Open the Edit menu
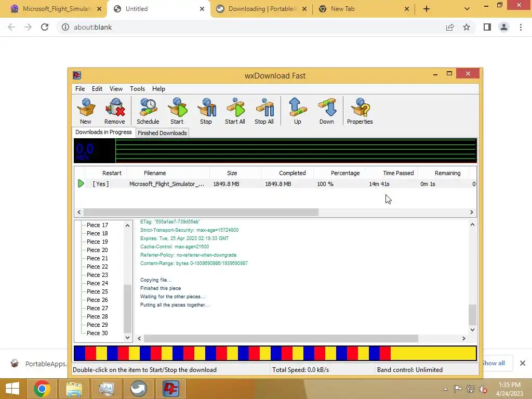The height and width of the screenshot is (399, 532). coord(97,88)
